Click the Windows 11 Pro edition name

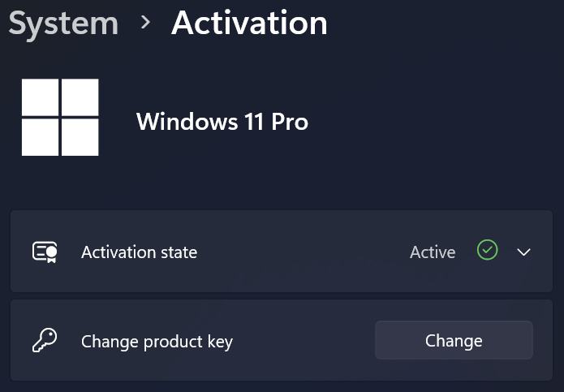[x=222, y=122]
